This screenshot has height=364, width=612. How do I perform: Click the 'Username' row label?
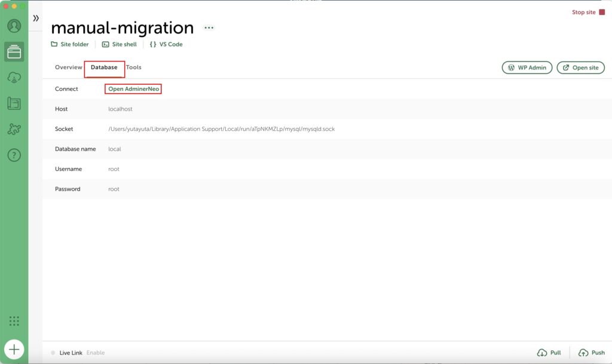68,169
